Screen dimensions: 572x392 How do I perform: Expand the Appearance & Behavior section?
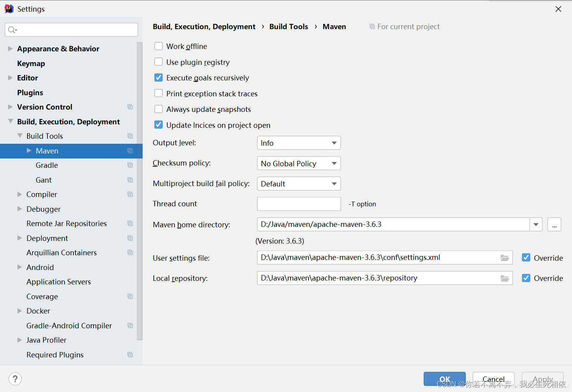pos(10,49)
